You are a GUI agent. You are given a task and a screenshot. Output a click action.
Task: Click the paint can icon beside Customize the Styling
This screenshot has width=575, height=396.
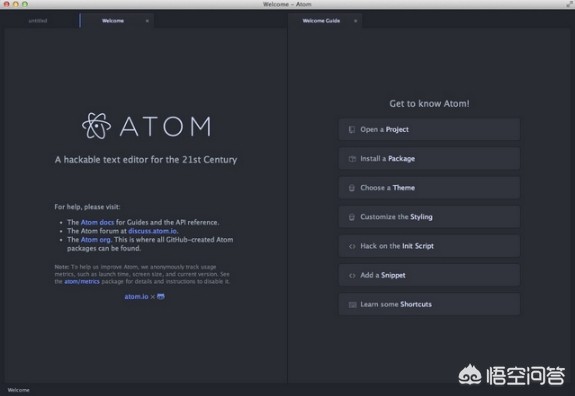tap(352, 217)
